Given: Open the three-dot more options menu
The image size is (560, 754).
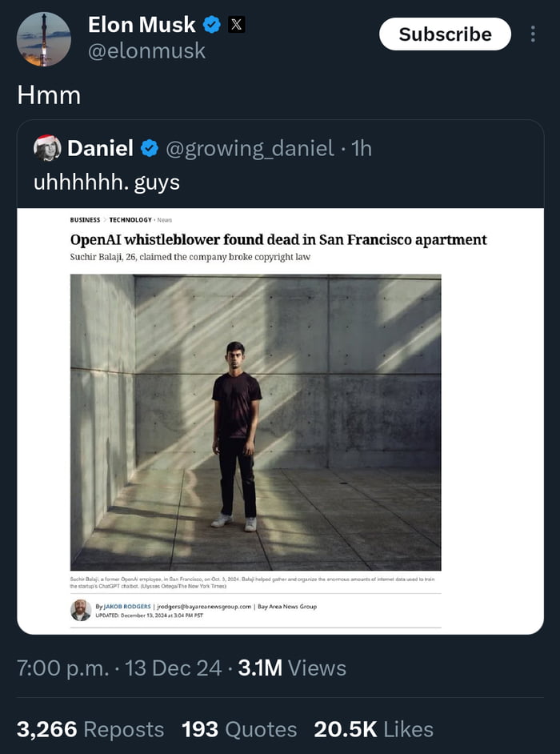Looking at the screenshot, I should tap(533, 34).
